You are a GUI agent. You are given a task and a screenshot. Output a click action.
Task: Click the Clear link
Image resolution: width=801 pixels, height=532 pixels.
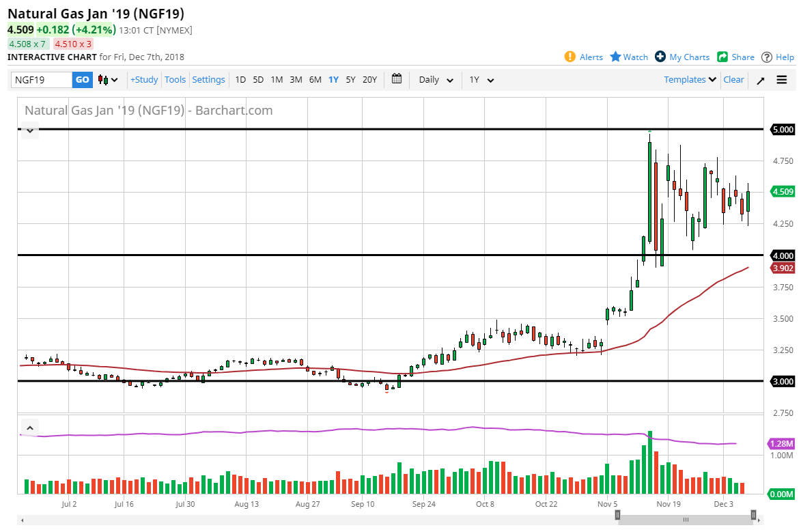733,80
